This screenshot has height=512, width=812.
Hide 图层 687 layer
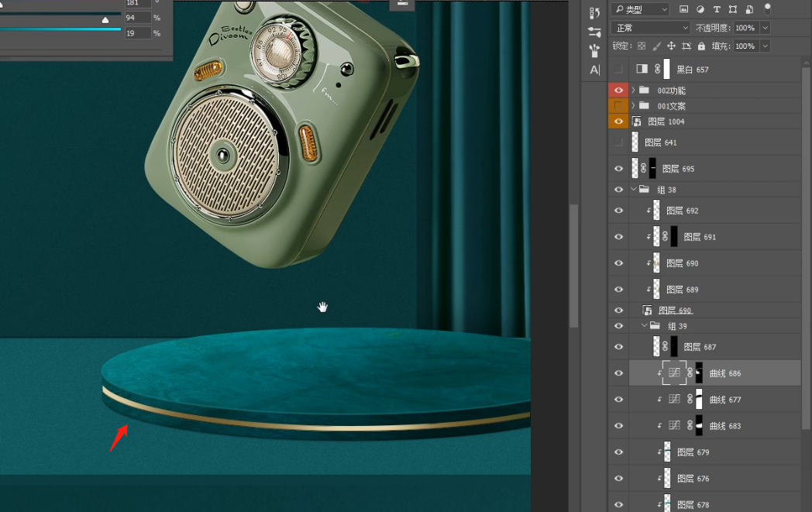(618, 347)
